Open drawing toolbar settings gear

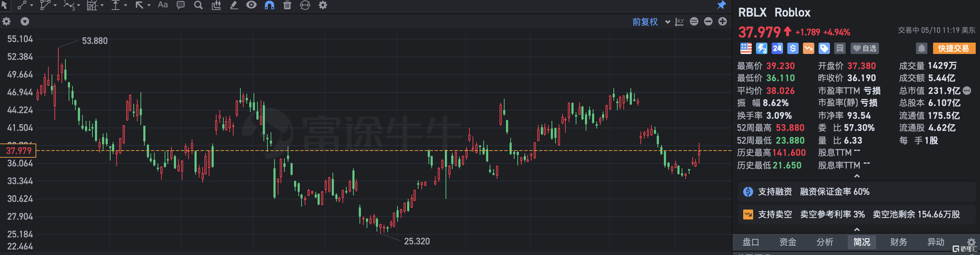[323, 5]
